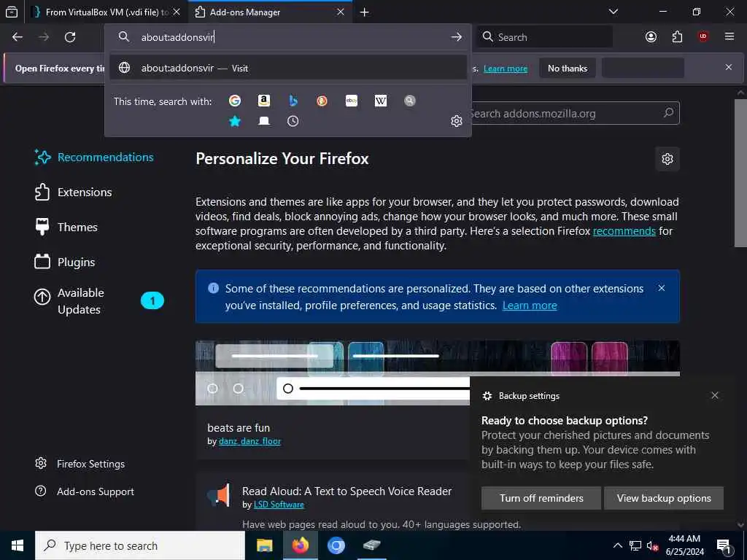
Task: Open the Plugins category
Action: tap(65, 262)
